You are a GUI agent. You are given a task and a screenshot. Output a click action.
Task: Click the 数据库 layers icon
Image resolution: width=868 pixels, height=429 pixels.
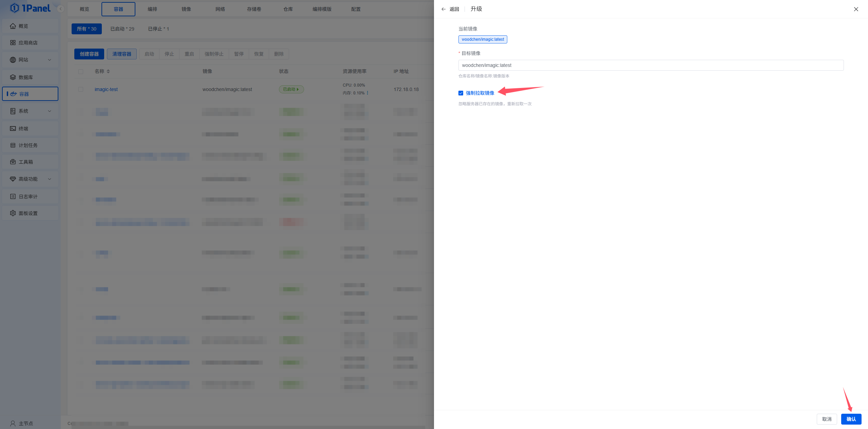[x=13, y=77]
